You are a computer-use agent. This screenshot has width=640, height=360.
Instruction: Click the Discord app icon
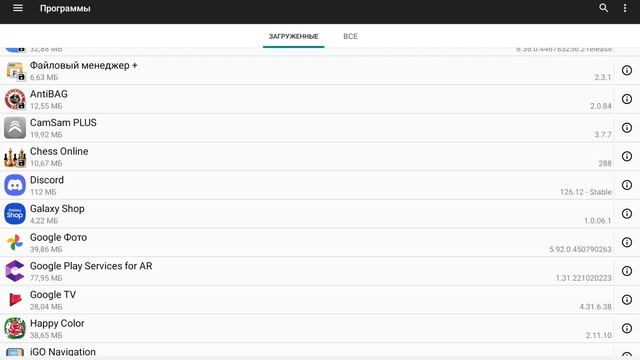(15, 185)
